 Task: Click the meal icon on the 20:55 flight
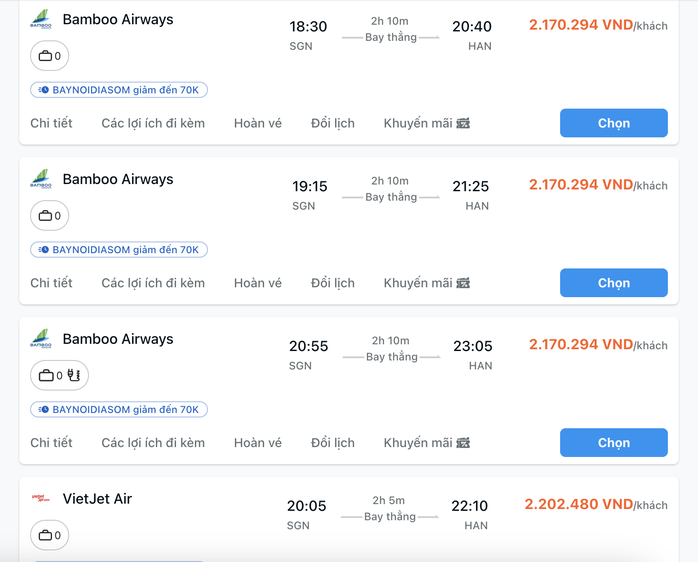click(x=74, y=375)
